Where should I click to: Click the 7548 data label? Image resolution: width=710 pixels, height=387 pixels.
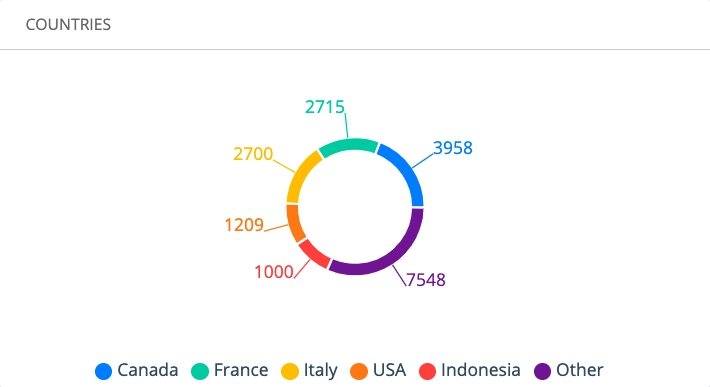coord(426,280)
